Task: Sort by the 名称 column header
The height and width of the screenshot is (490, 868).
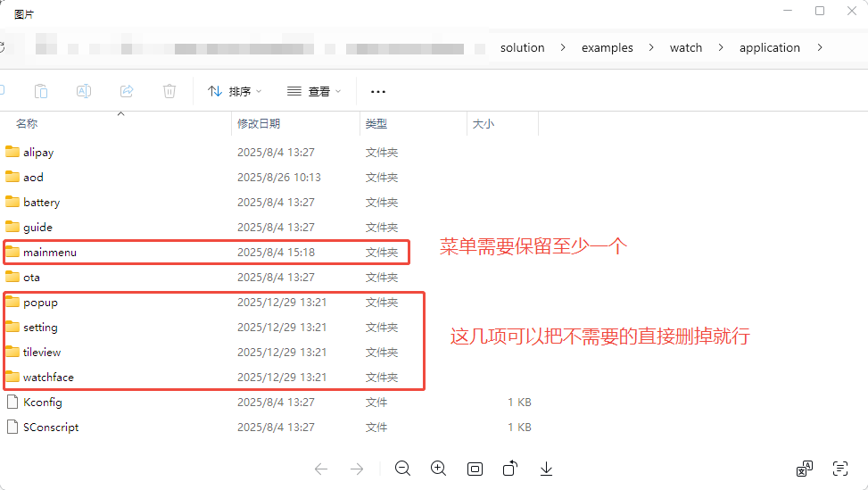Action: (27, 124)
